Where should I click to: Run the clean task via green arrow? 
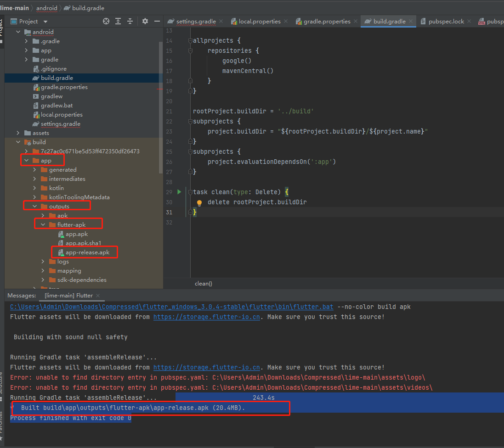tap(179, 192)
